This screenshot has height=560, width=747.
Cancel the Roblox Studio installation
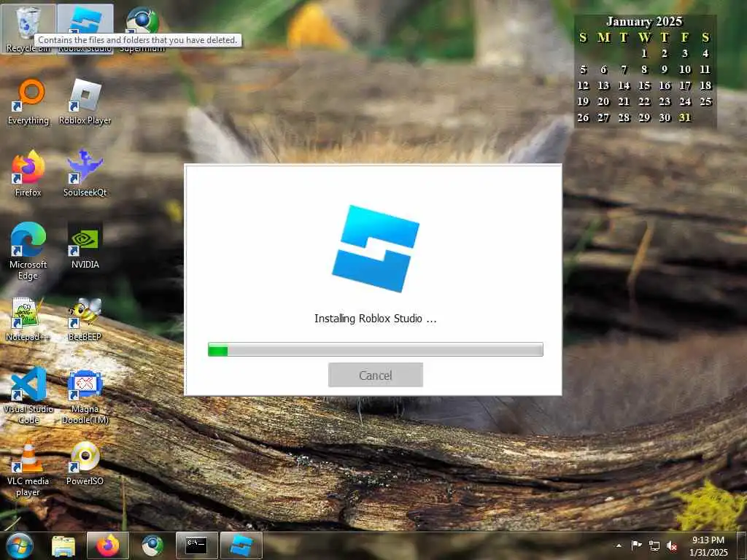tap(376, 376)
